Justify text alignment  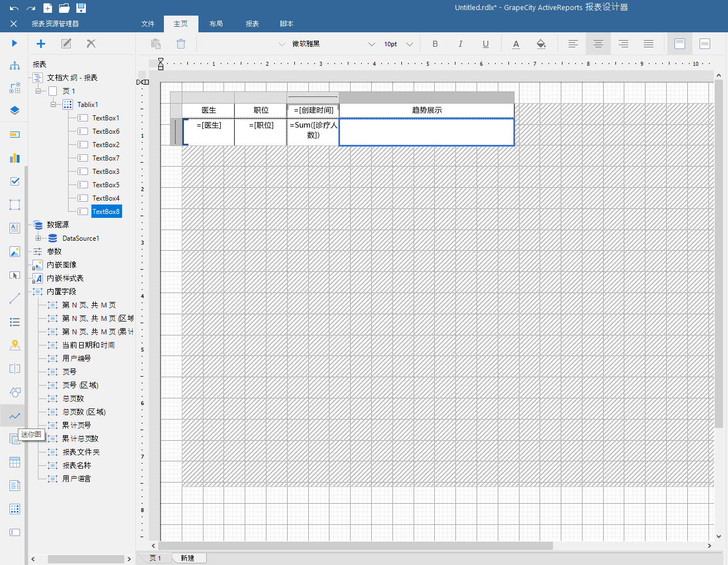tap(648, 43)
